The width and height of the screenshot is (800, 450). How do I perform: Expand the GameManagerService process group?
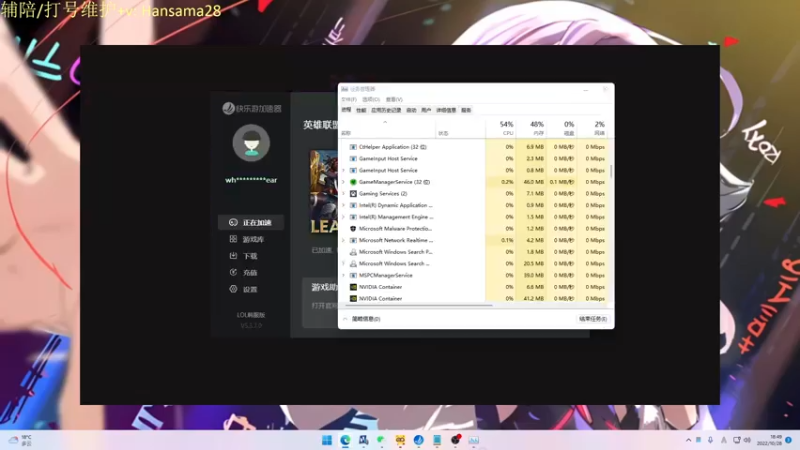click(344, 182)
